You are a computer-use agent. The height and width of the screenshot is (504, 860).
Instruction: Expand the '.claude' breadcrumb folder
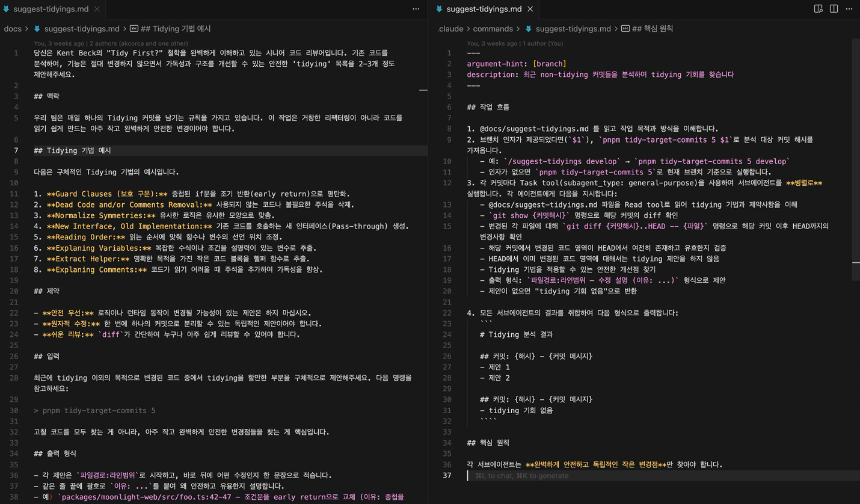[450, 29]
